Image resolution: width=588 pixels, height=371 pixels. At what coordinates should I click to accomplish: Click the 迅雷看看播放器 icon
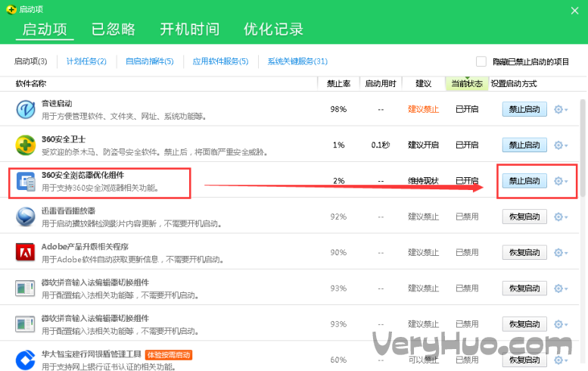(x=26, y=217)
